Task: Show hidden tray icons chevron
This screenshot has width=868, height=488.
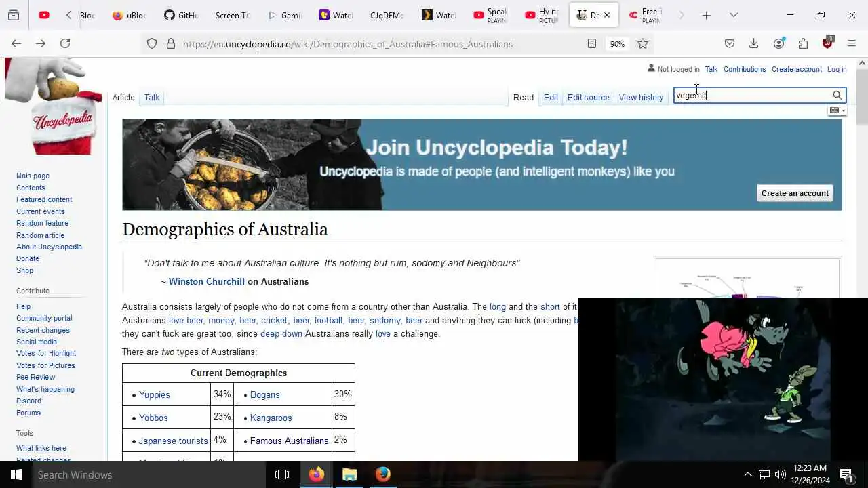Action: [747, 474]
